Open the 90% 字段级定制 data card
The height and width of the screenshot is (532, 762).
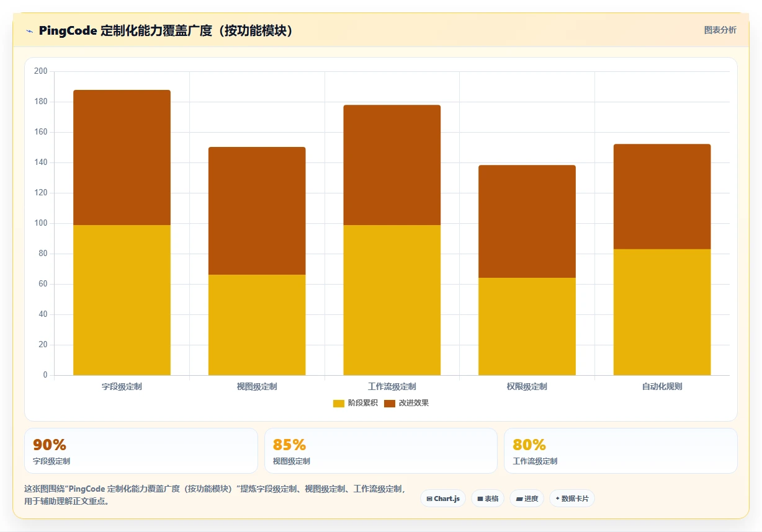(141, 451)
